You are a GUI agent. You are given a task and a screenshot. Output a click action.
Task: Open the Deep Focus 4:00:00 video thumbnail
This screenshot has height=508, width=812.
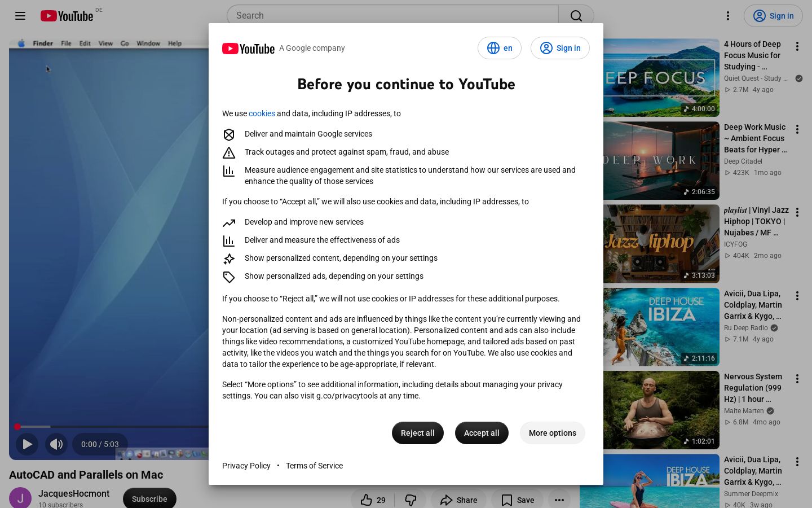pyautogui.click(x=661, y=78)
